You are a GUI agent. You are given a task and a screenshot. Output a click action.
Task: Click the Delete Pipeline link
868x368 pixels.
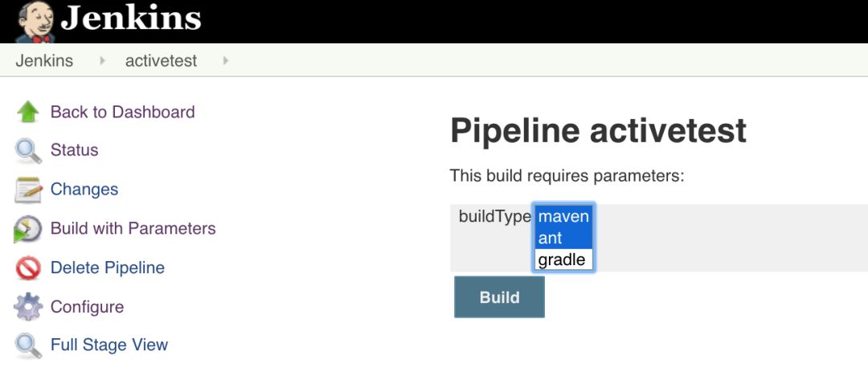pyautogui.click(x=107, y=268)
